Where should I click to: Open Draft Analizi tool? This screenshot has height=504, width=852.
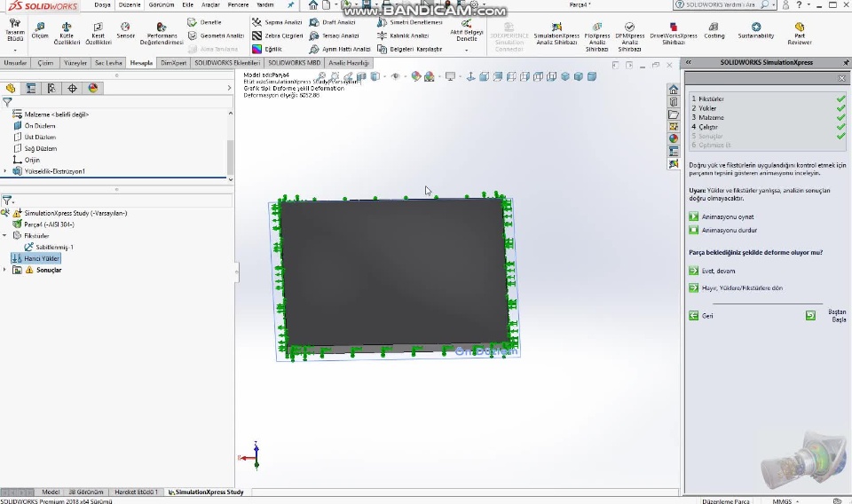[332, 22]
